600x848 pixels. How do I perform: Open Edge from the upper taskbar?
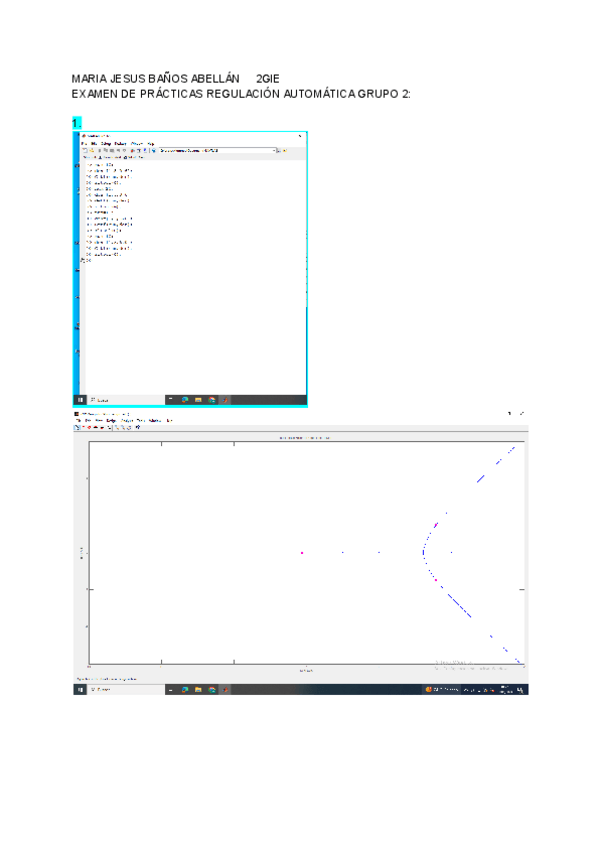click(x=185, y=399)
